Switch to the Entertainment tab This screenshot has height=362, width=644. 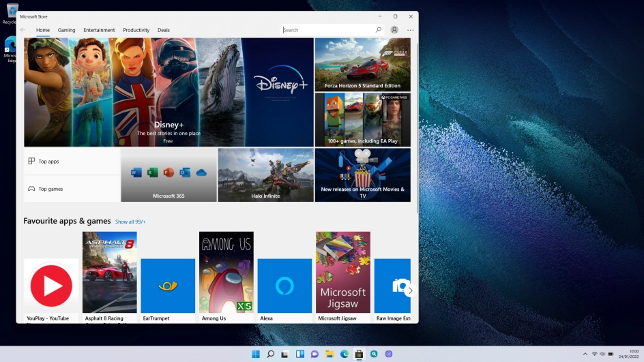pyautogui.click(x=99, y=30)
